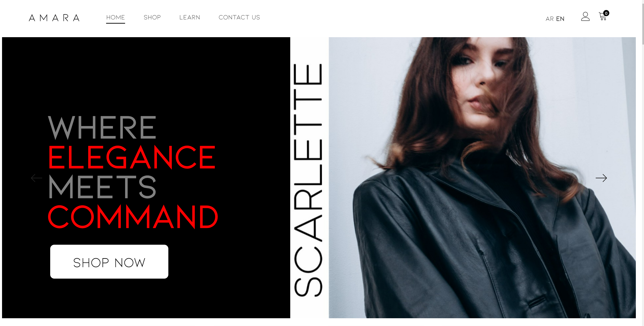Open the HOME menu item
644x326 pixels.
point(115,18)
